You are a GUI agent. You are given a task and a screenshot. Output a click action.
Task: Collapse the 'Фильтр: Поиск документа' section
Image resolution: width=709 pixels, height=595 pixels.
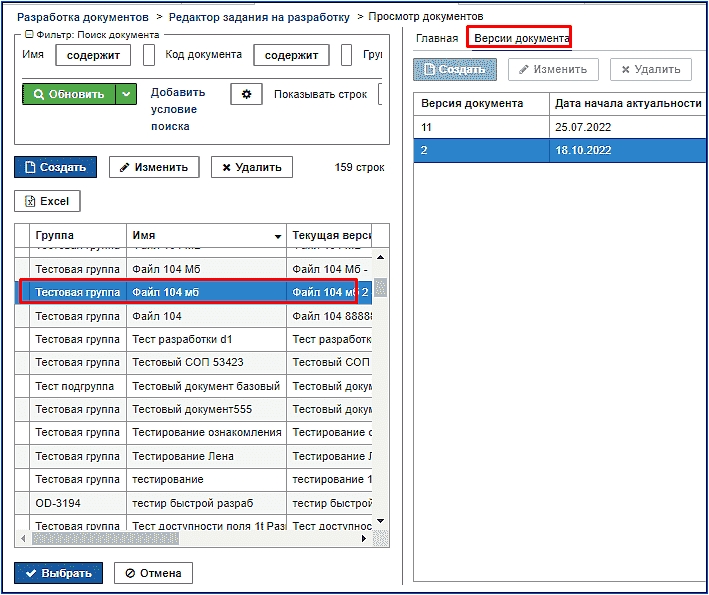click(29, 35)
